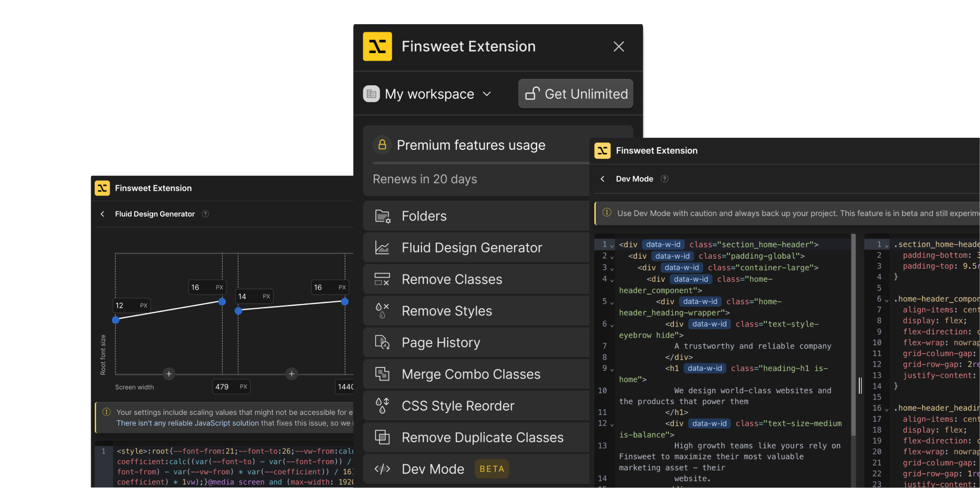980x488 pixels.
Task: Click the Get Unlimited button
Action: [576, 94]
